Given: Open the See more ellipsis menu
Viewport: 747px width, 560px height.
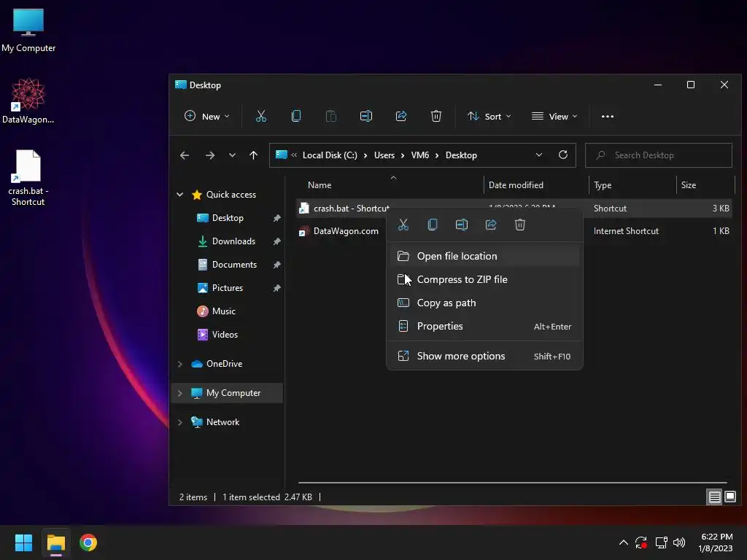Looking at the screenshot, I should [x=608, y=116].
